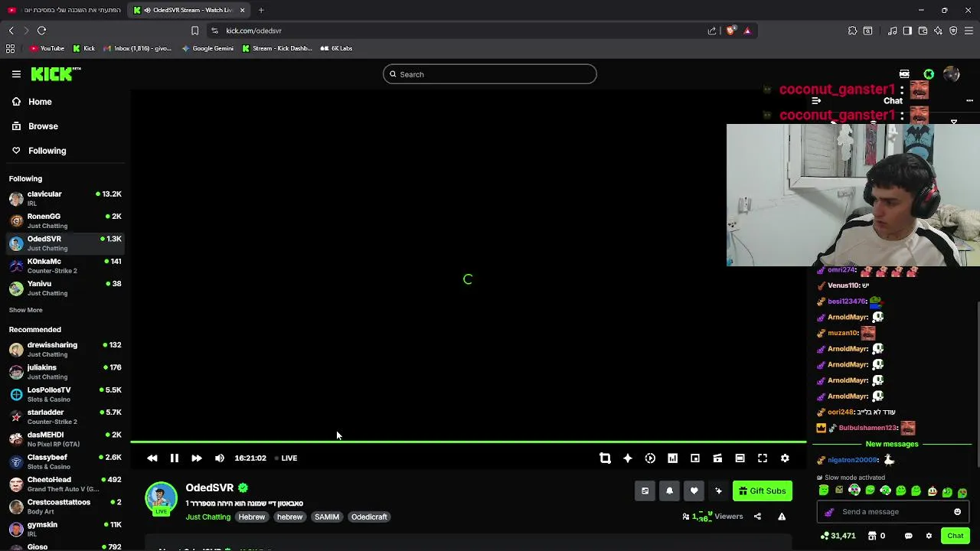Click the Odedicraft tag
This screenshot has height=551, width=980.
pyautogui.click(x=369, y=517)
